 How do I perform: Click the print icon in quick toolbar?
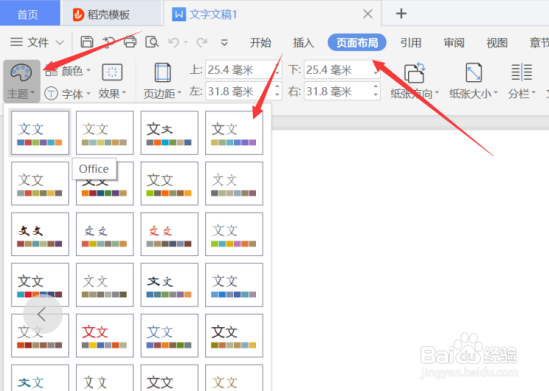click(130, 42)
